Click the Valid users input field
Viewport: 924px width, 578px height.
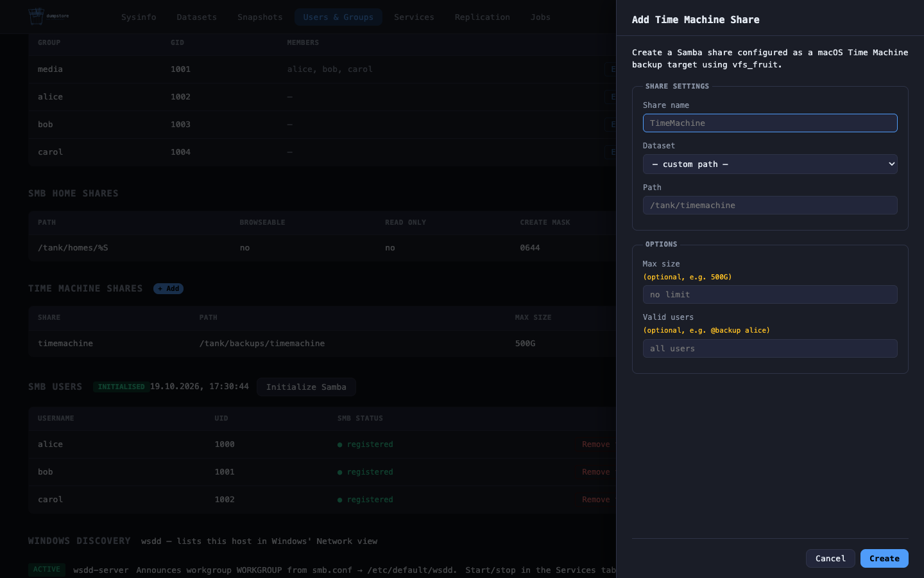(x=770, y=349)
